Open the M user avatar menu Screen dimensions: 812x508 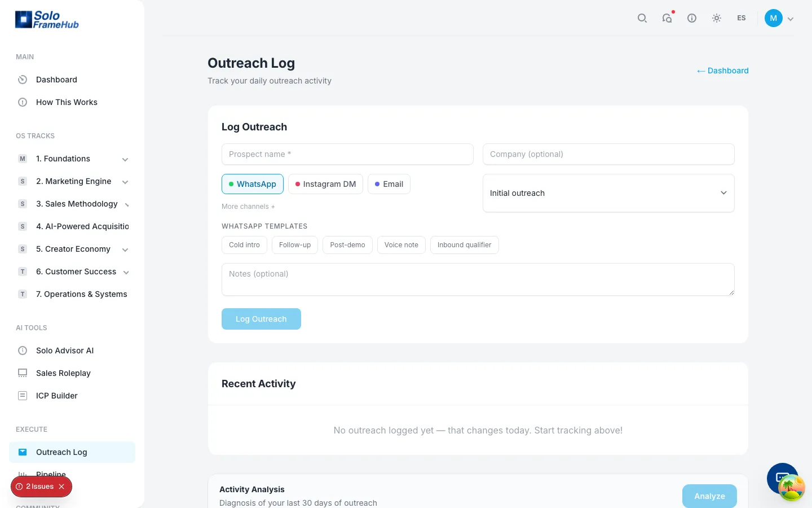click(774, 18)
